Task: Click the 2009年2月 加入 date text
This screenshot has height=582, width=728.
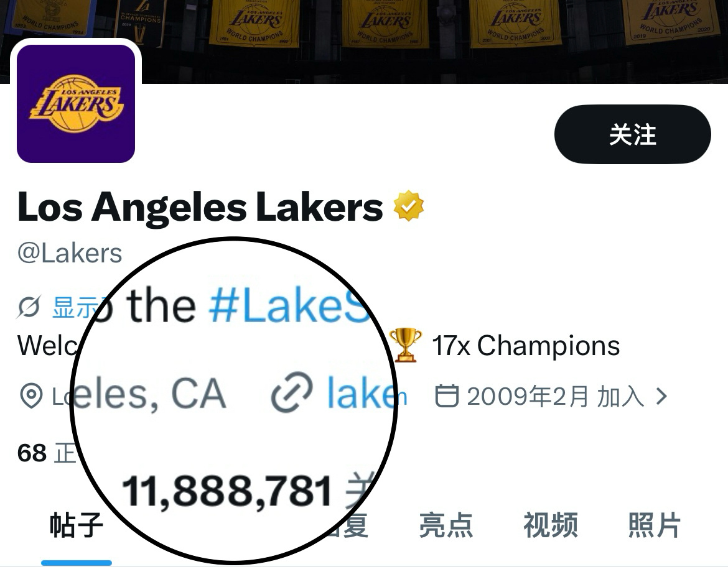Action: 555,396
